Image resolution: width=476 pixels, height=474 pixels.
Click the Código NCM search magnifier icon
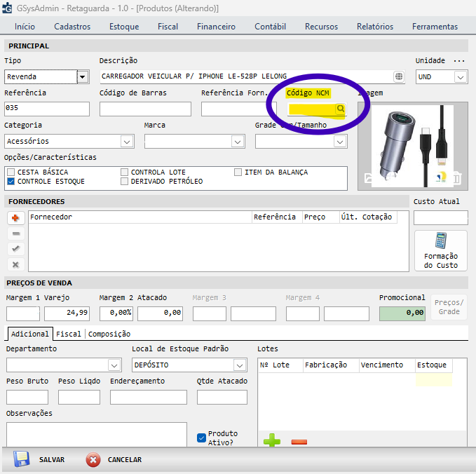point(340,109)
